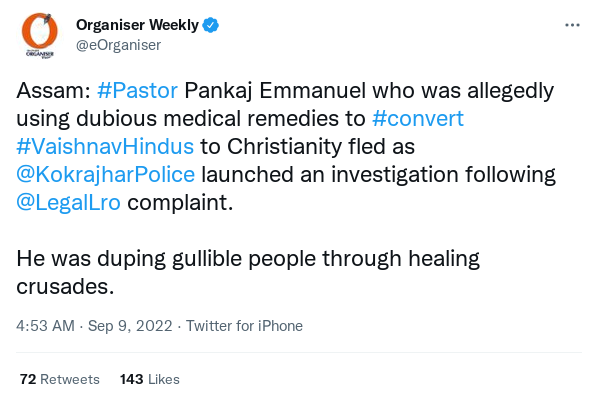Click the 4:53 AM time
Image resolution: width=598 pixels, height=403 pixels.
pyautogui.click(x=45, y=326)
